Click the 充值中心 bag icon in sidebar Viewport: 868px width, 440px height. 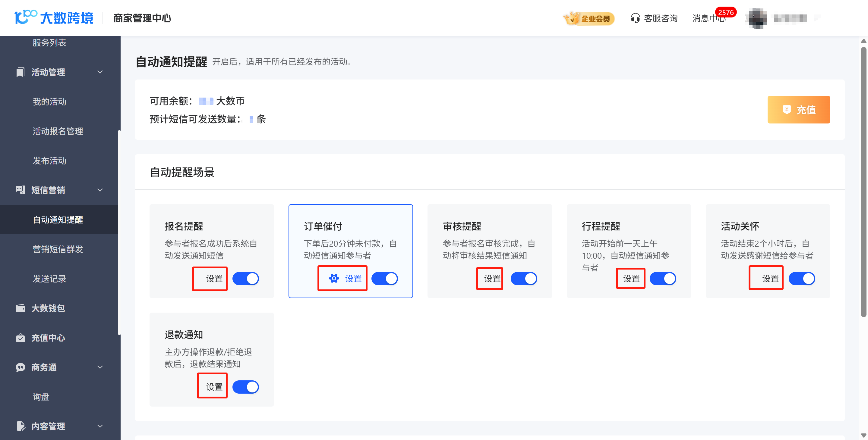[x=20, y=338]
